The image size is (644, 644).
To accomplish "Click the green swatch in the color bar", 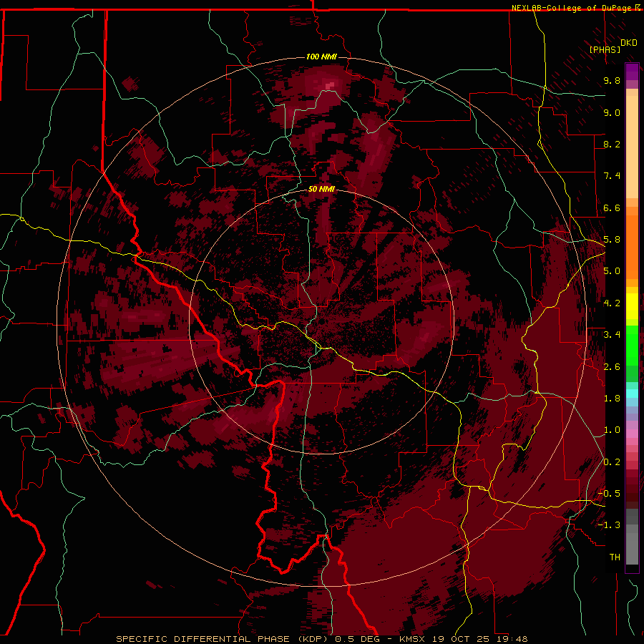I will tap(632, 345).
